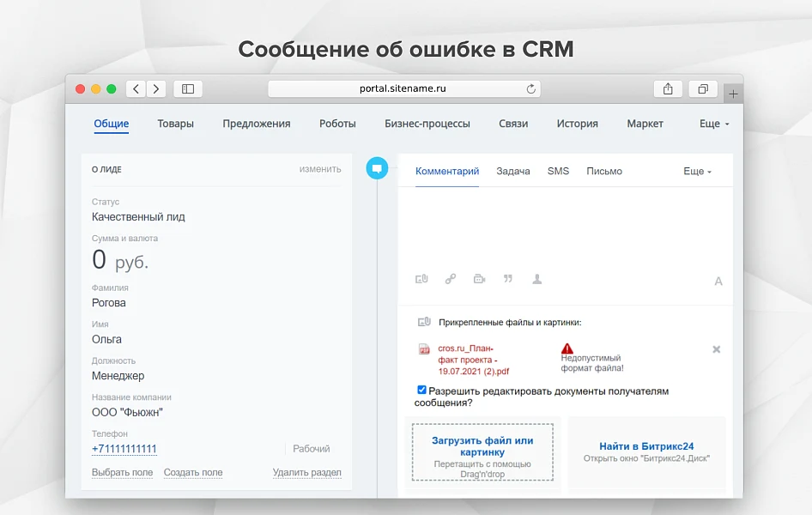The width and height of the screenshot is (812, 515).
Task: Click the PDF file icon of attachment
Action: tap(424, 349)
